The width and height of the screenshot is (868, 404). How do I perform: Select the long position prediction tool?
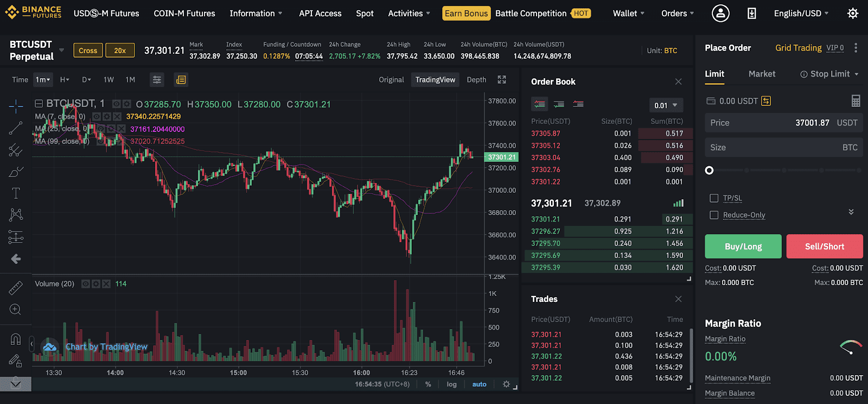pyautogui.click(x=16, y=237)
